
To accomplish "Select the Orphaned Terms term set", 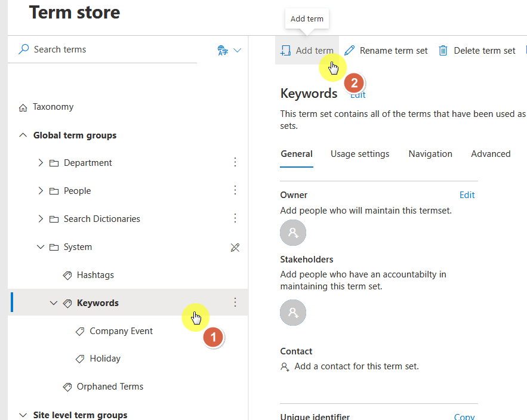I will [x=110, y=387].
